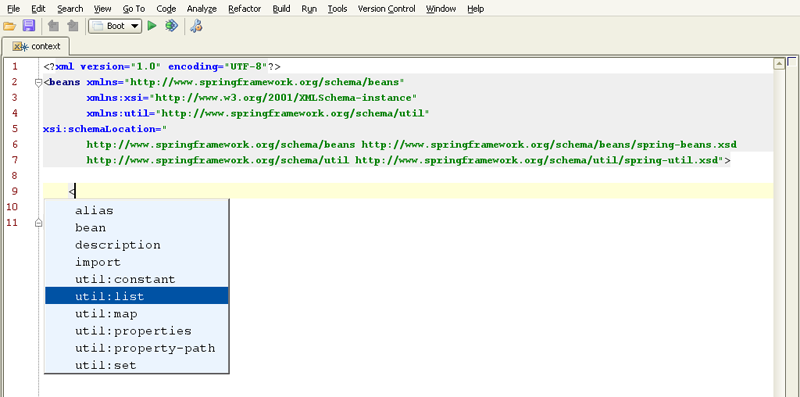Click the forward navigation arrow icon
The width and height of the screenshot is (800, 397).
(72, 26)
